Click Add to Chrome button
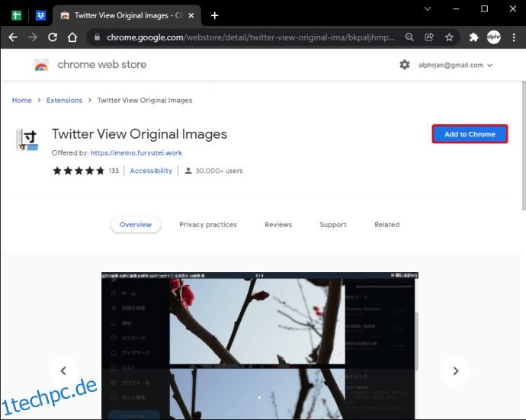This screenshot has width=526, height=420. pos(470,134)
